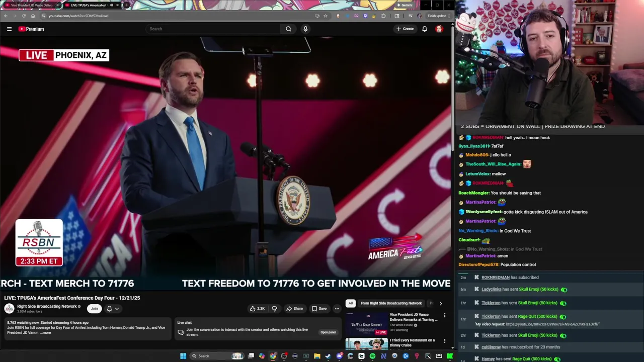Click the live video player

[225, 163]
